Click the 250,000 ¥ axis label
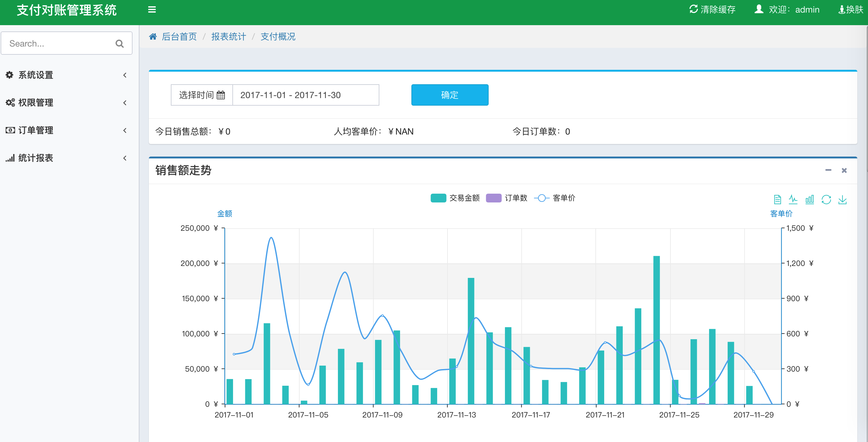The width and height of the screenshot is (868, 442). pos(199,228)
